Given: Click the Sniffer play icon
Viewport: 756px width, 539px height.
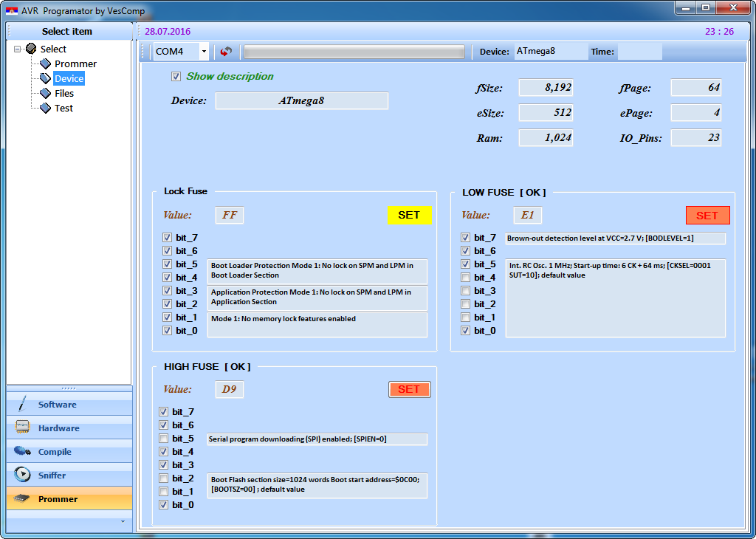Looking at the screenshot, I should click(x=23, y=475).
